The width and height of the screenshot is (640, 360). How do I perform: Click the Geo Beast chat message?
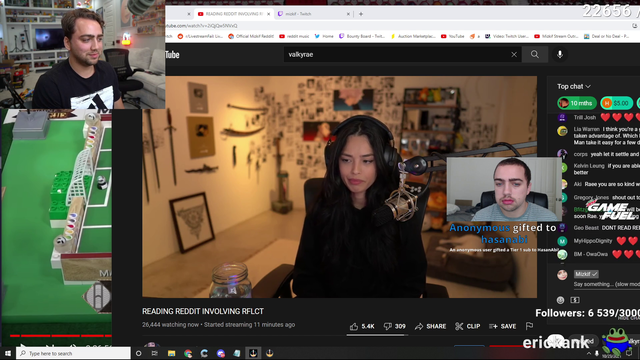point(598,228)
